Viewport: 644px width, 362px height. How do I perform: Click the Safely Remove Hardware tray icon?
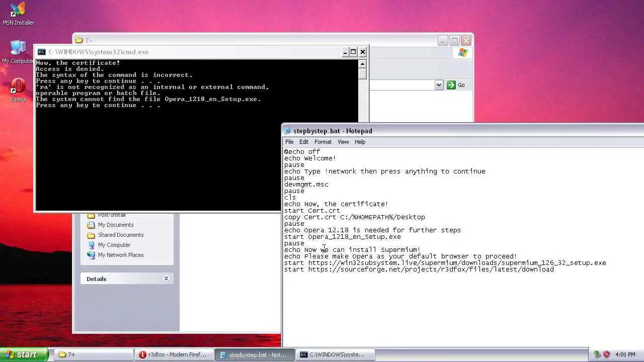point(597,354)
